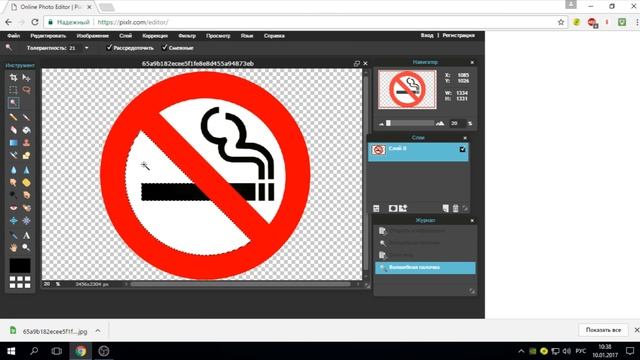Image resolution: width=640 pixels, height=360 pixels.
Task: Click the canvas horizontal scrollbar
Action: (241, 284)
